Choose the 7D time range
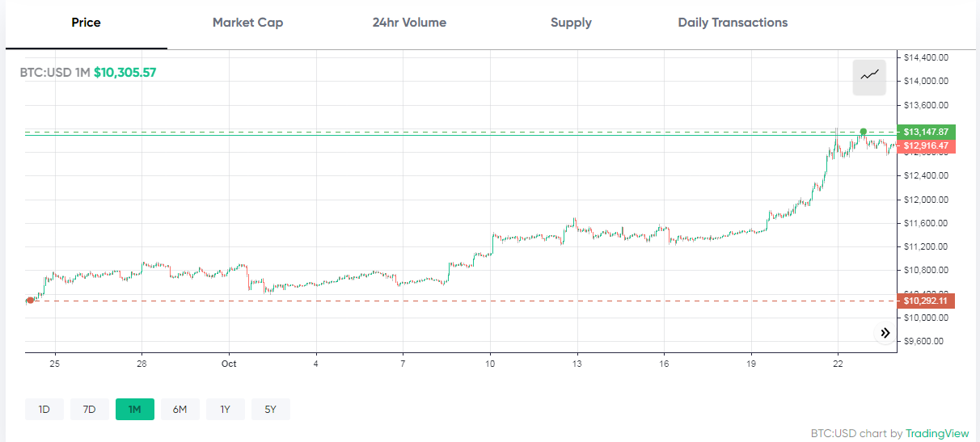 [90, 410]
